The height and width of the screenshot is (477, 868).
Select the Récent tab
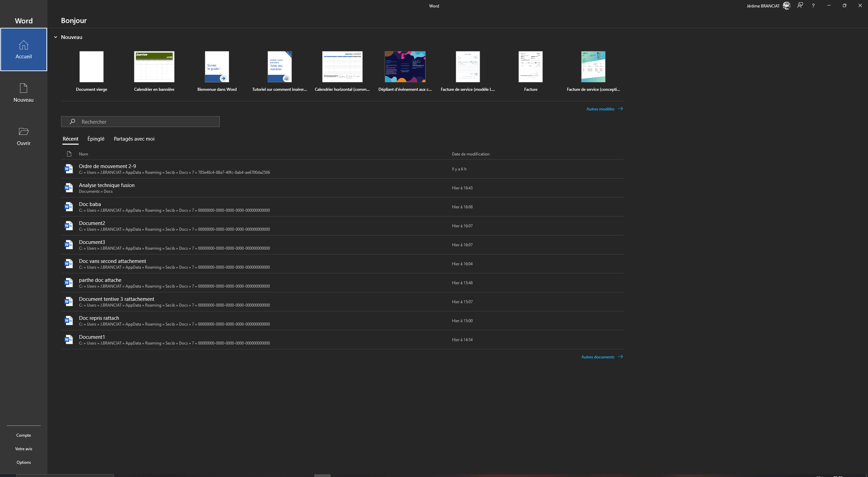(x=71, y=139)
